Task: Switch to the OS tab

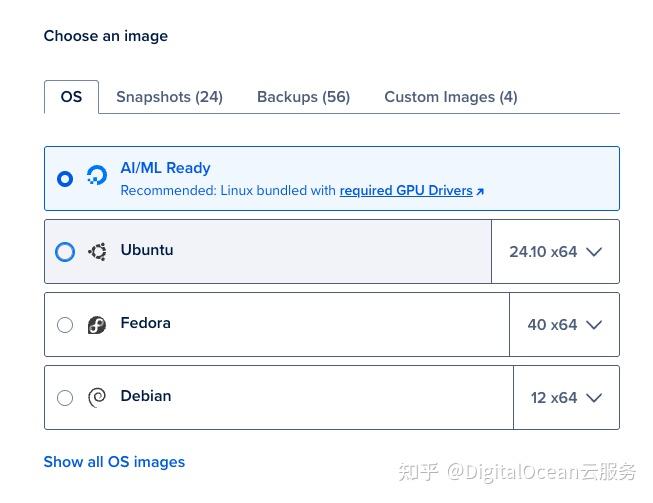Action: click(71, 97)
